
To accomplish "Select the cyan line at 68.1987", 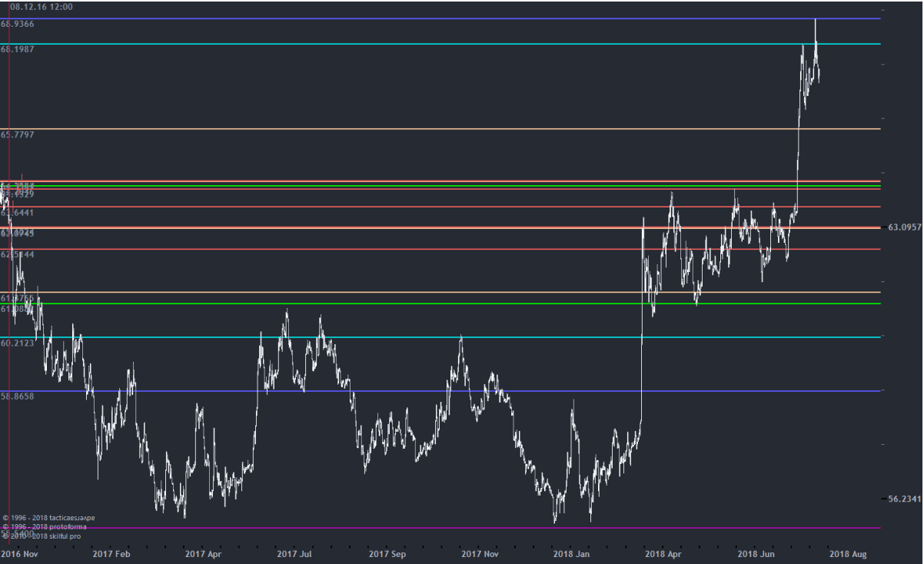I will pyautogui.click(x=461, y=44).
